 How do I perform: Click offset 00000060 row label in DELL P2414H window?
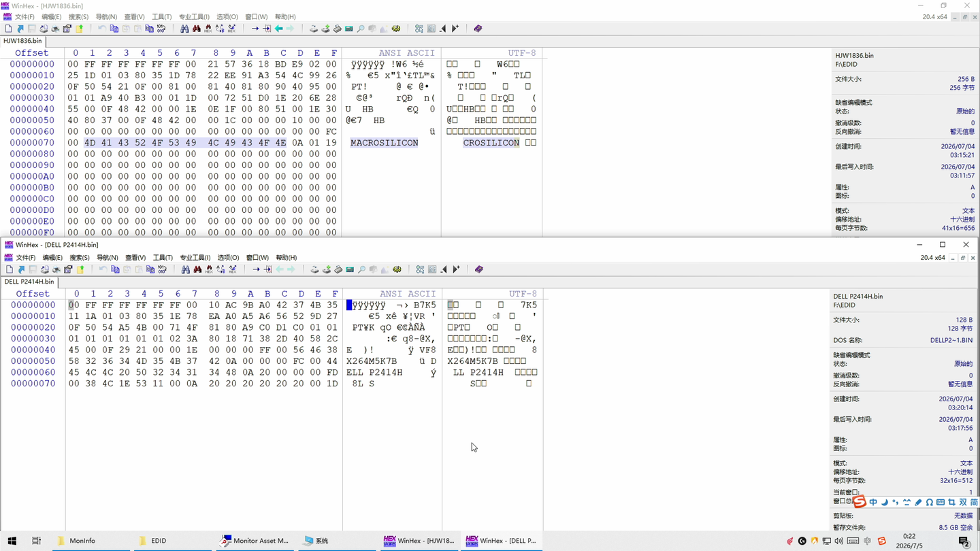(x=33, y=373)
